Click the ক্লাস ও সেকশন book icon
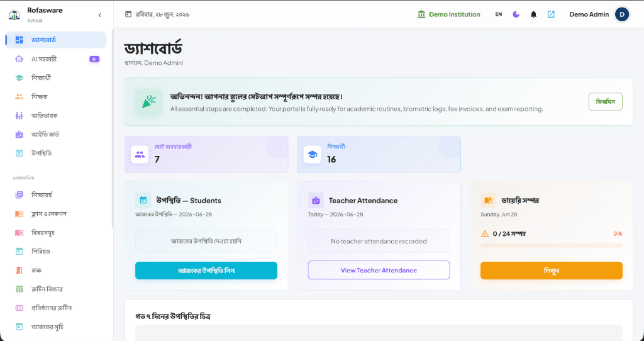Screen dimensions: 644x341 [x=19, y=214]
